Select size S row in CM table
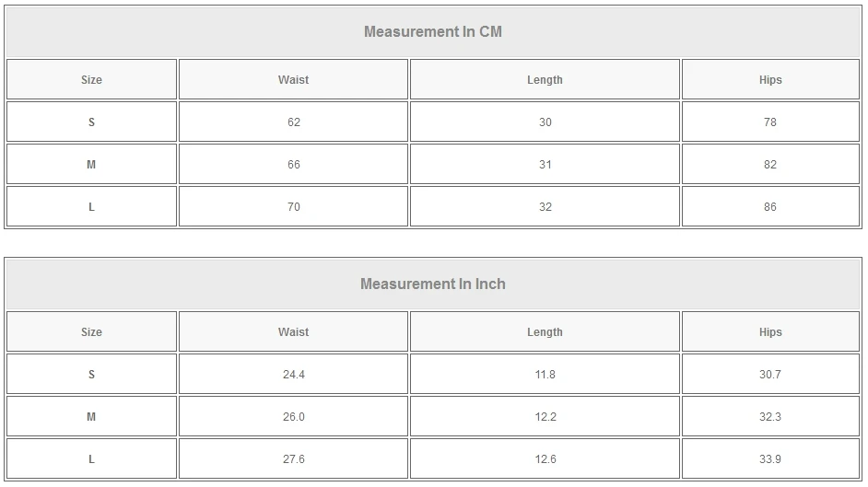 point(91,122)
